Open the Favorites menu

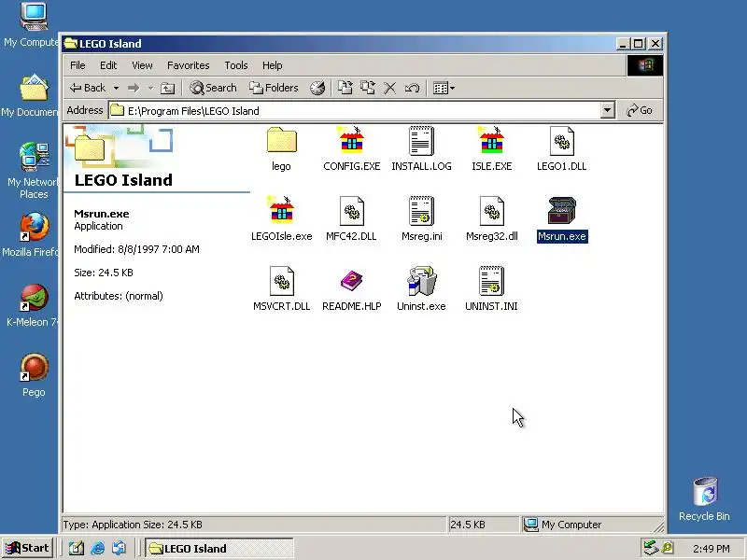[x=189, y=65]
